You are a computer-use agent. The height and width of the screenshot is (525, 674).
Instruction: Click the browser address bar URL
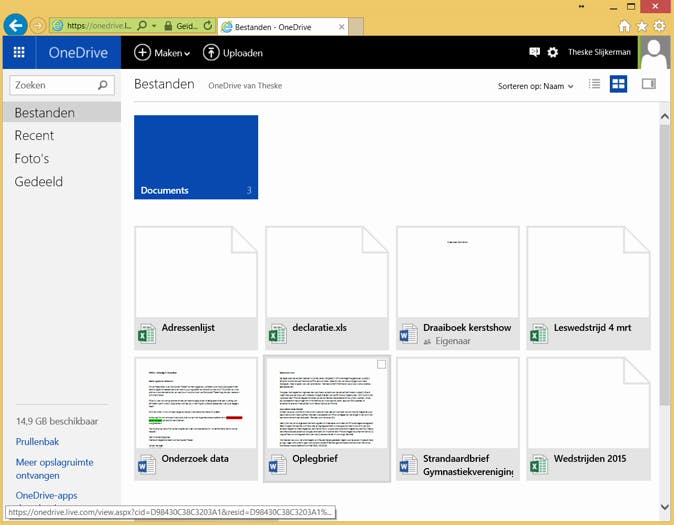(99, 26)
